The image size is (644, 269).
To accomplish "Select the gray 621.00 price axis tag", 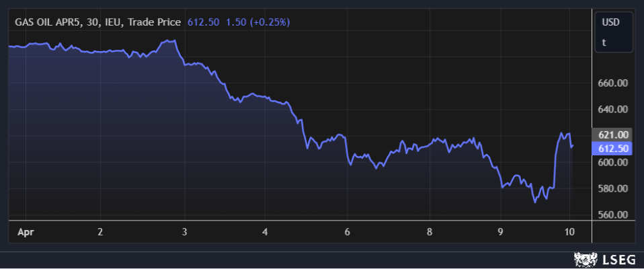I will [612, 135].
